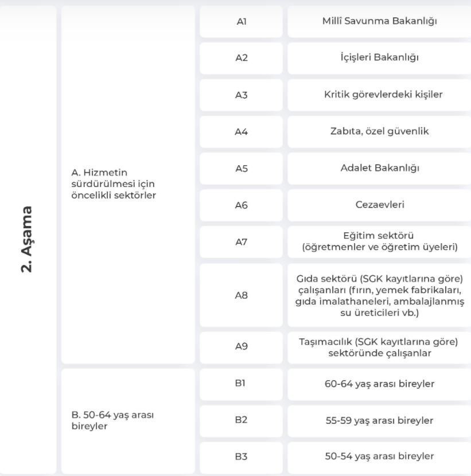Click "B. 50-64 yaş arası bireyler" category
The width and height of the screenshot is (471, 476).
coord(109,420)
